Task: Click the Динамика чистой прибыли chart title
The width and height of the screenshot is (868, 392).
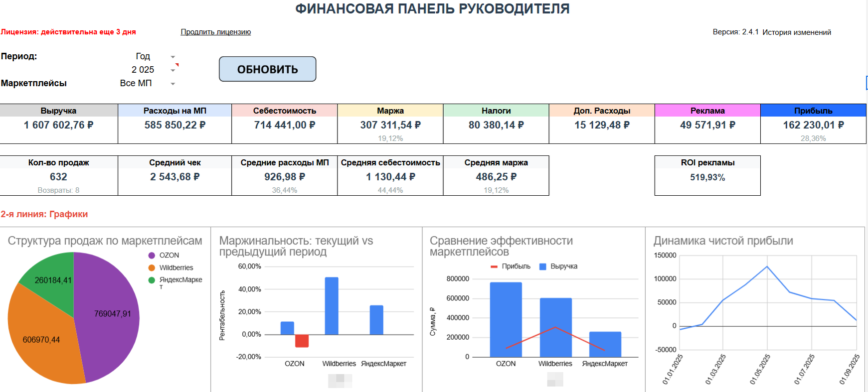Action: coord(723,241)
